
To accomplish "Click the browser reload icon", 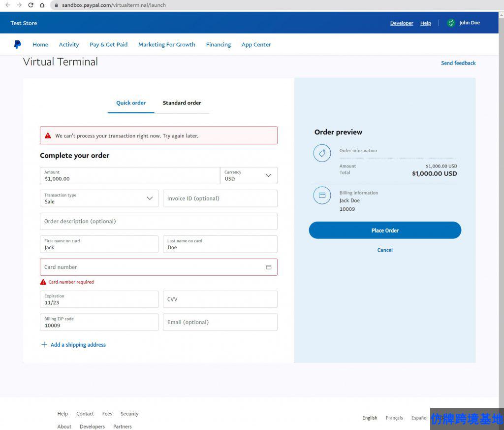I will coord(31,5).
